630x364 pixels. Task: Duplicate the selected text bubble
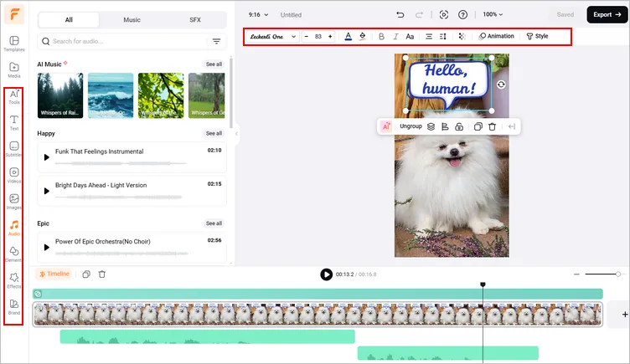click(478, 127)
